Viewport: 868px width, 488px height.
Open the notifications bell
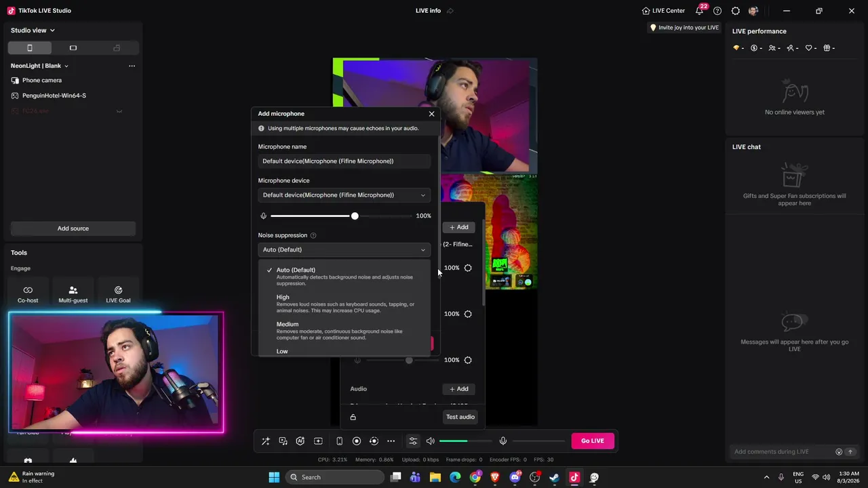coord(699,11)
